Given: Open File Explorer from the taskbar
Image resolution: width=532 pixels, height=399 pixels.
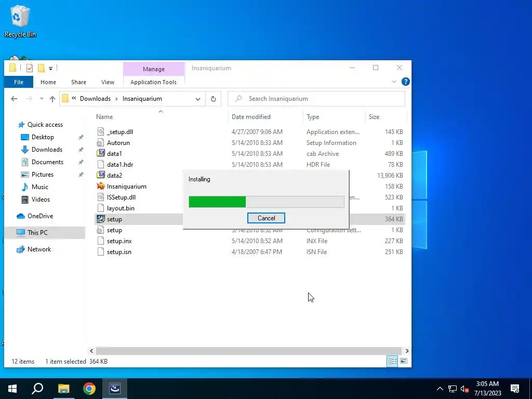Looking at the screenshot, I should [63, 389].
